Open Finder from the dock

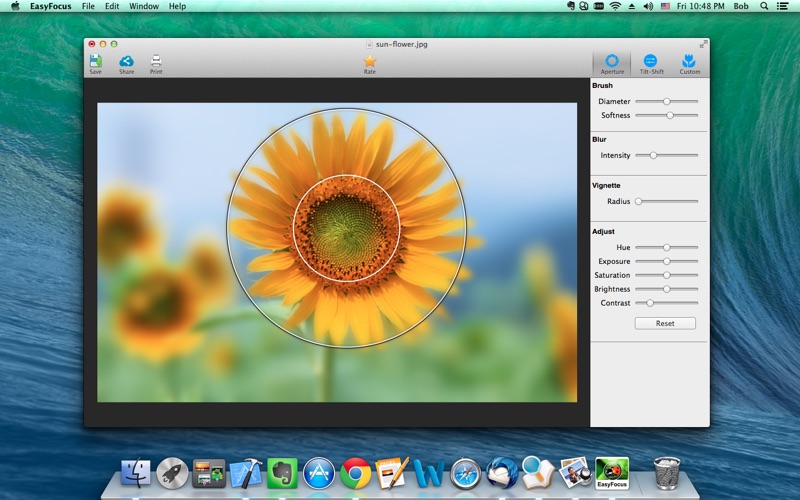(x=136, y=473)
